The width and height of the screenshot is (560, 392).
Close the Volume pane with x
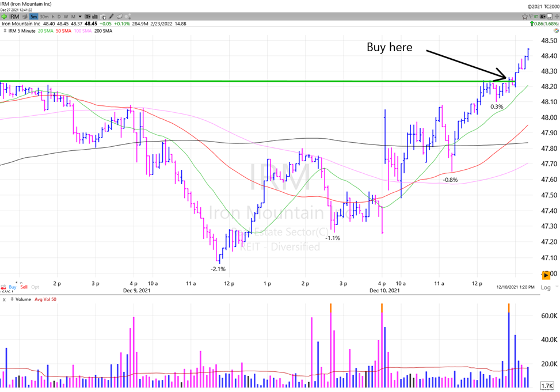point(4,299)
